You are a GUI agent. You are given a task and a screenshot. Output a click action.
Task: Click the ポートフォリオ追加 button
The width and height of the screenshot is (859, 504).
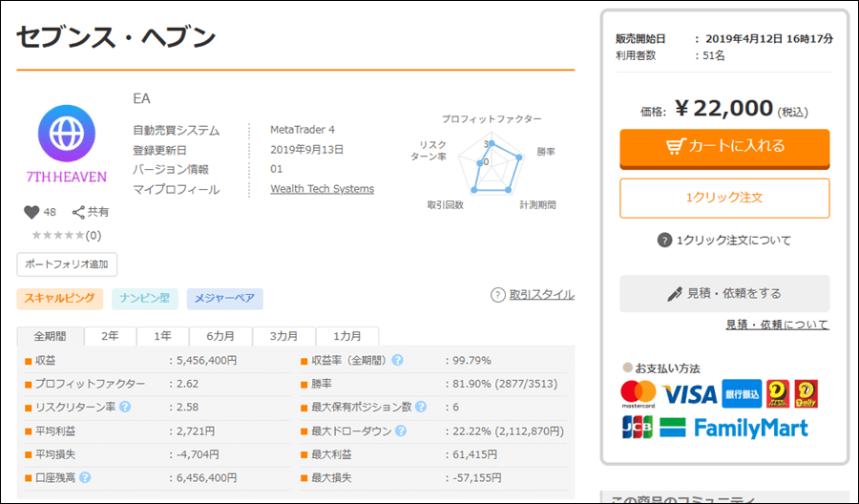pyautogui.click(x=67, y=264)
